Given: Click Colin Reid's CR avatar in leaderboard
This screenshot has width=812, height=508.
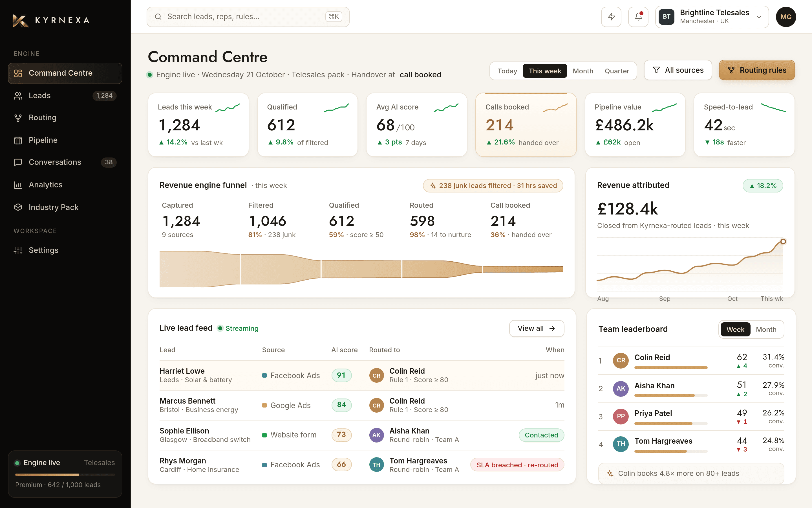Looking at the screenshot, I should click(x=621, y=360).
